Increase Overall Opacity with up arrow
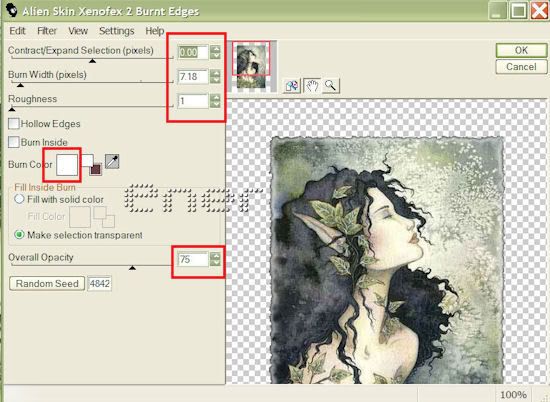The image size is (550, 402). [x=215, y=256]
